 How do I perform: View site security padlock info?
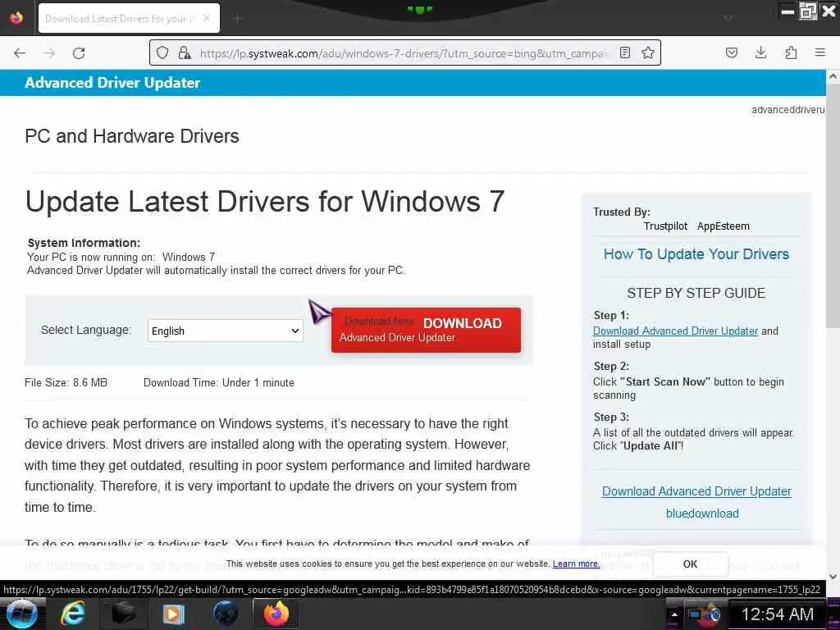[185, 52]
